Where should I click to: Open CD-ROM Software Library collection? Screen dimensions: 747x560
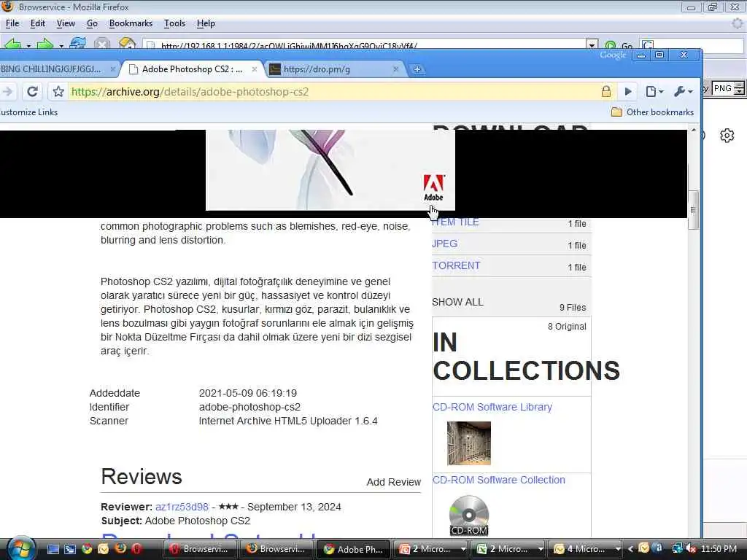492,407
